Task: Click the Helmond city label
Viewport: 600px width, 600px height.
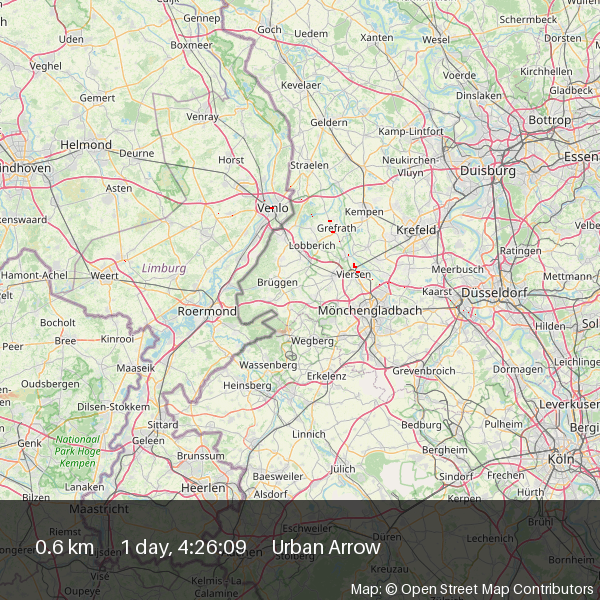Action: click(86, 145)
